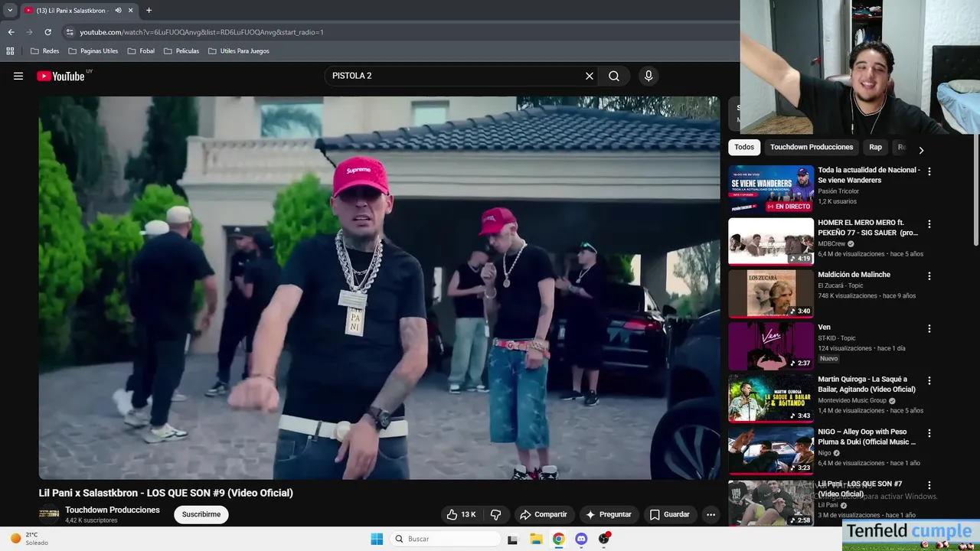The width and height of the screenshot is (980, 551).
Task: Open the Martin Quiroga video thumbnail
Action: coord(771,398)
